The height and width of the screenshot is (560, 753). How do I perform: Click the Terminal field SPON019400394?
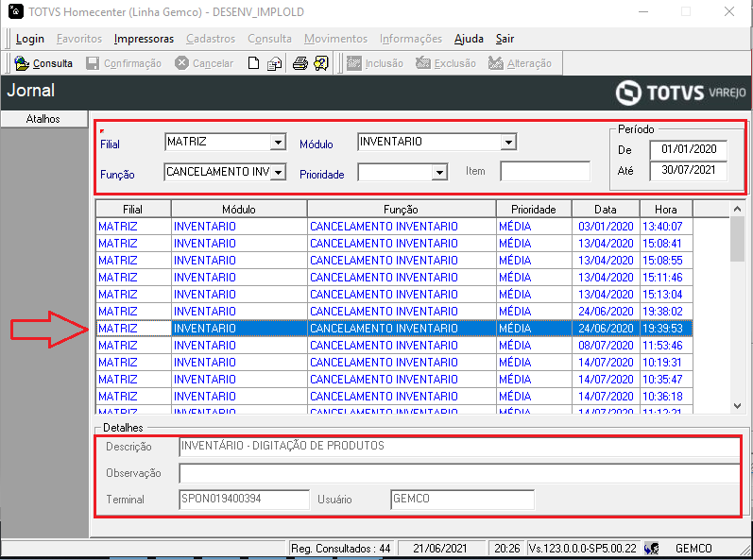tap(244, 499)
